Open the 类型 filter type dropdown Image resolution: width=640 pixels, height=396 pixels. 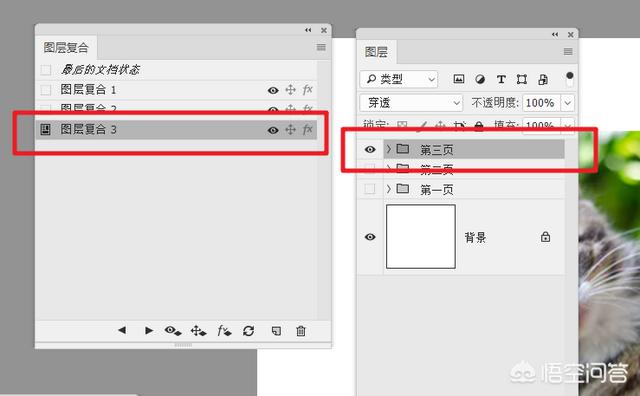point(399,79)
